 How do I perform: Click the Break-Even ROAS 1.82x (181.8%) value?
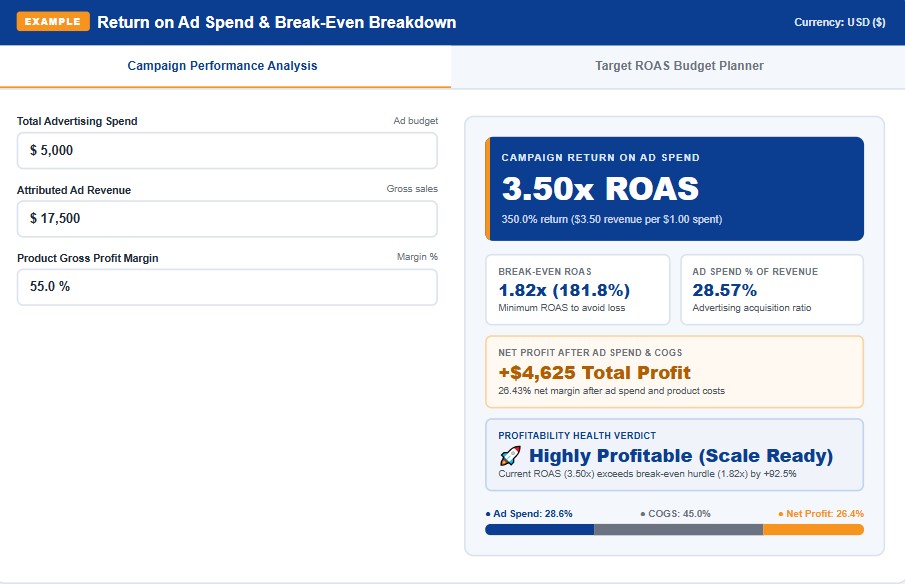[x=564, y=290]
